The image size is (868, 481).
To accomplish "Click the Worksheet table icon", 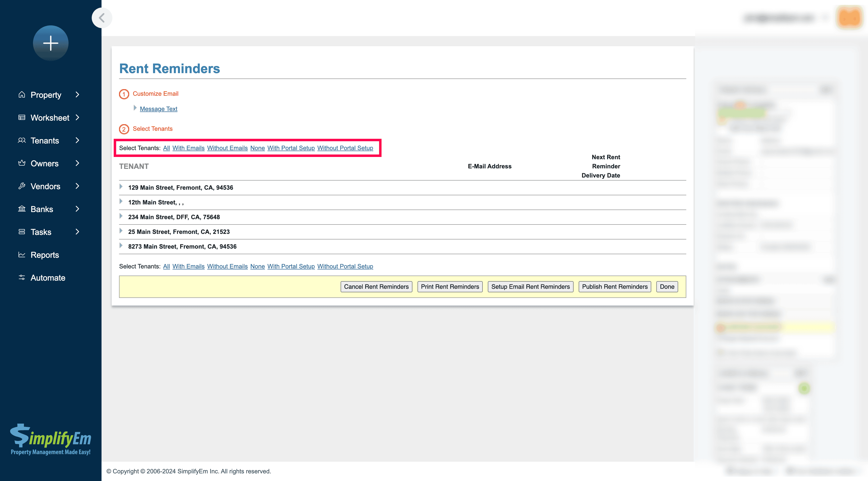I will point(22,117).
